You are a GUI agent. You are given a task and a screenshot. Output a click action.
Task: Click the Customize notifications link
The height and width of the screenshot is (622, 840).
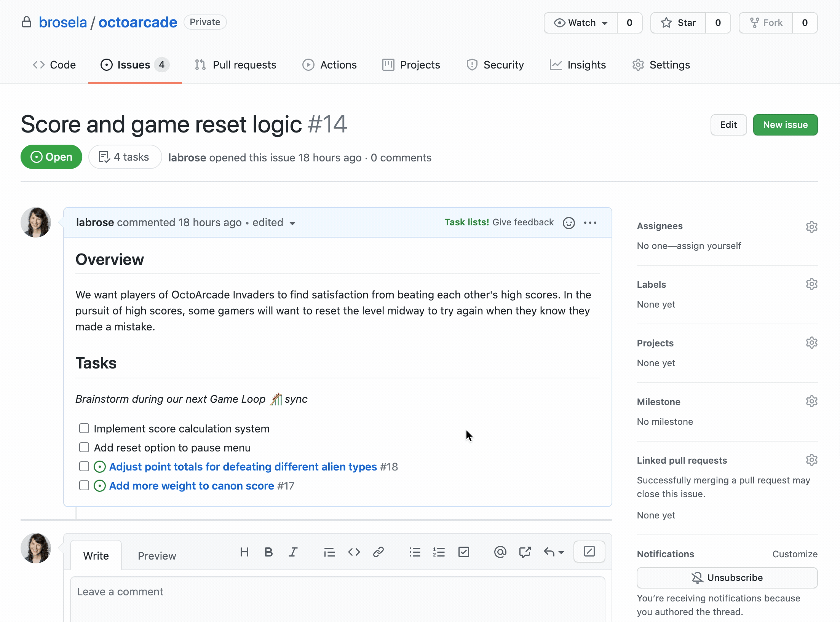(x=795, y=554)
